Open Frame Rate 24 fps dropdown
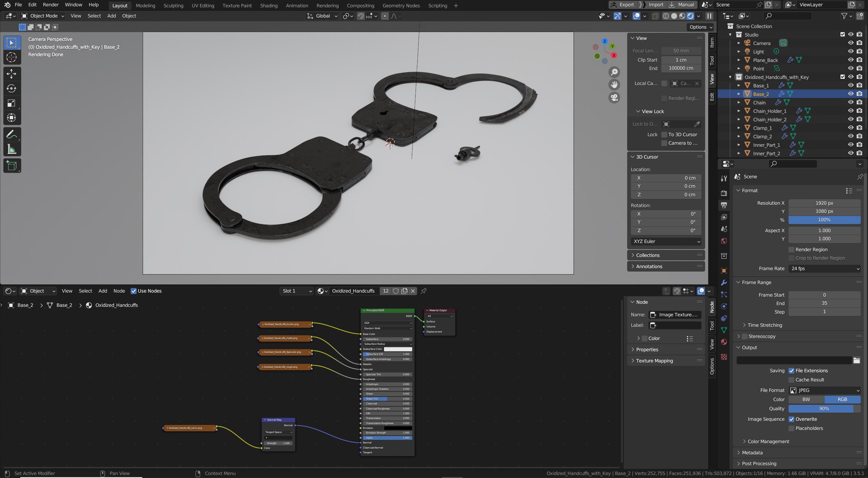 click(x=825, y=269)
